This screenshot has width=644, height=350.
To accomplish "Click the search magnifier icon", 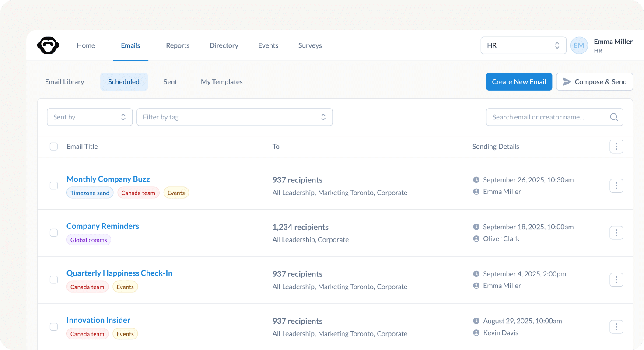I will [x=614, y=117].
